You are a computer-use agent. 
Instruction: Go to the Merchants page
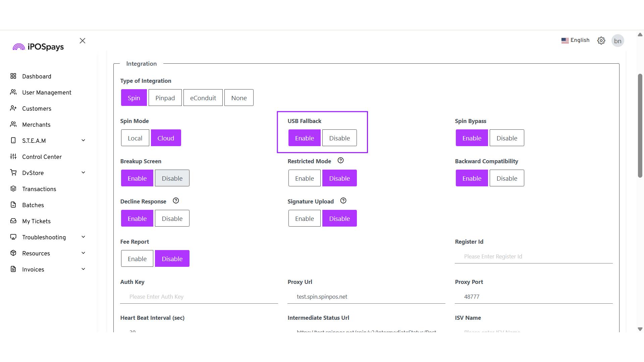36,125
